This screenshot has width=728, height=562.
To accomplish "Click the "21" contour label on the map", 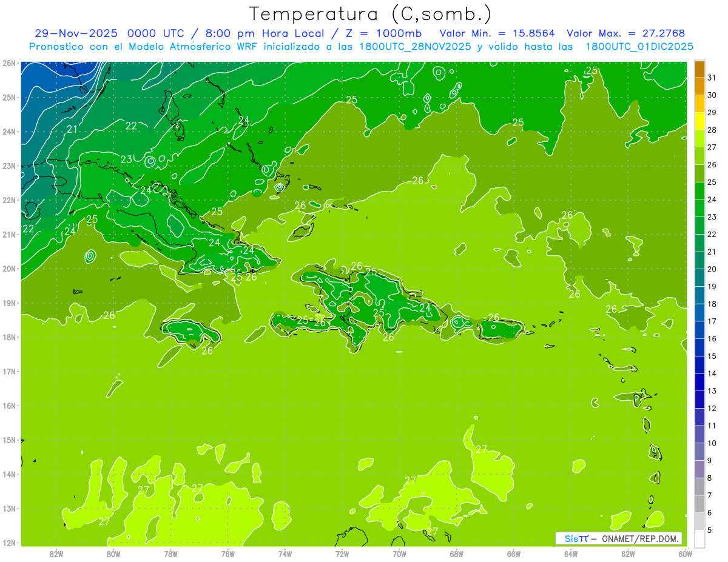I will point(72,129).
